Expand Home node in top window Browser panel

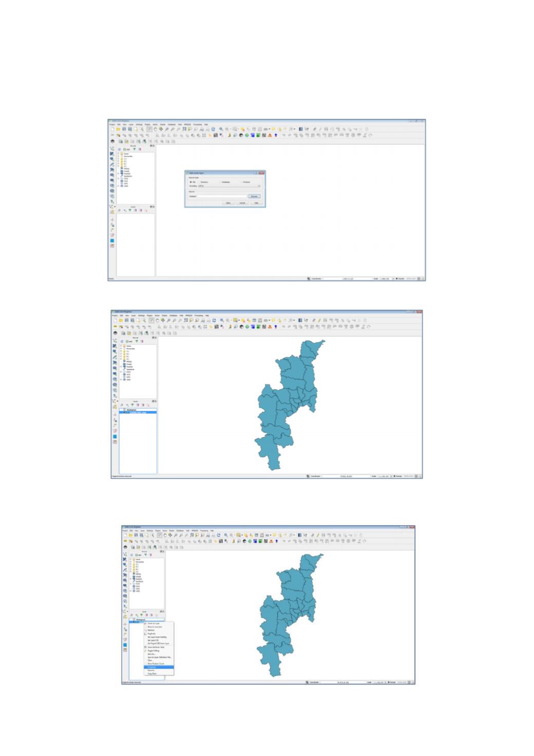tap(119, 154)
